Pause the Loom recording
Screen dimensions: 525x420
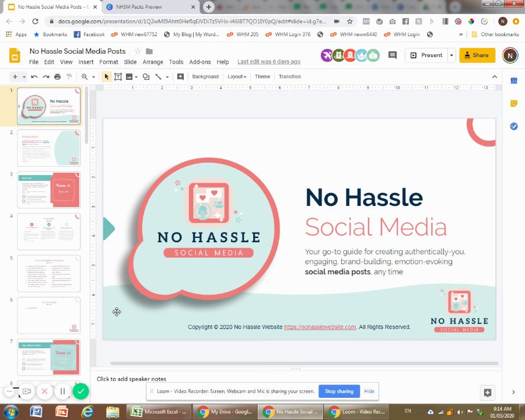point(62,391)
